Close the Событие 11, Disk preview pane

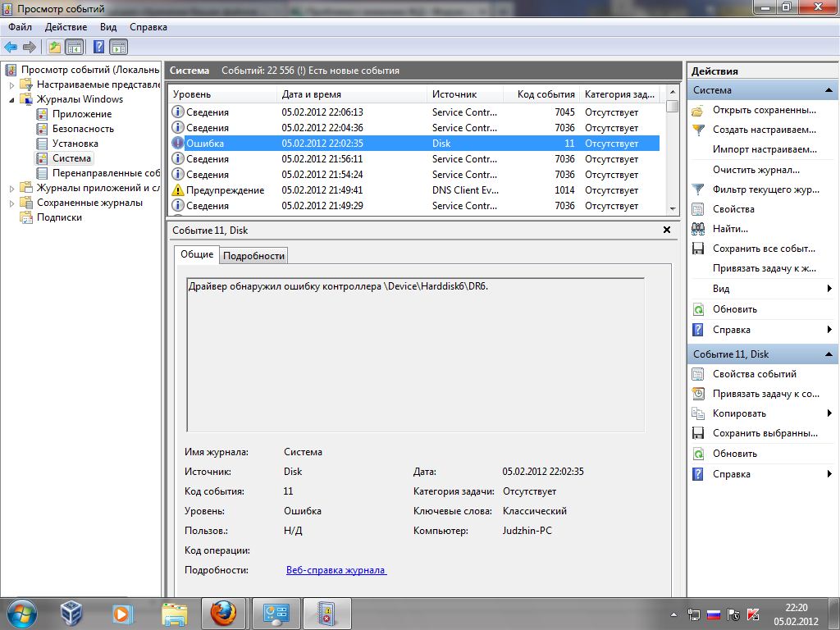pyautogui.click(x=667, y=231)
